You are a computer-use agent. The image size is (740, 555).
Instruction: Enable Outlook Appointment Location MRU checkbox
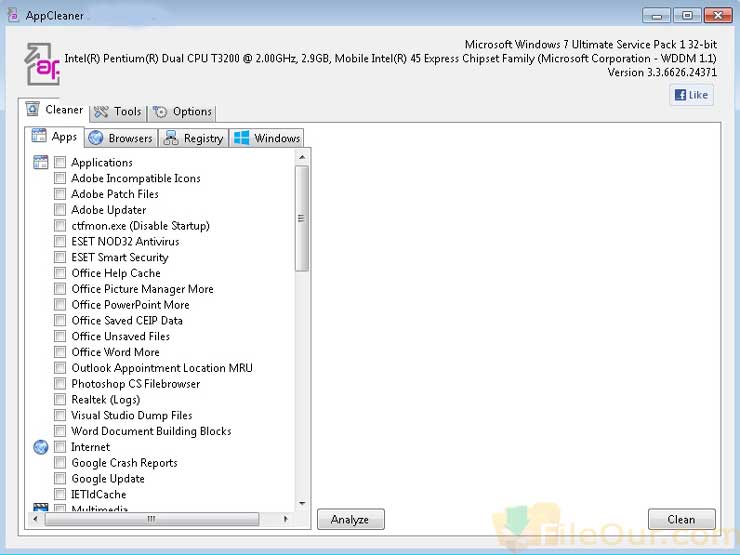point(60,368)
